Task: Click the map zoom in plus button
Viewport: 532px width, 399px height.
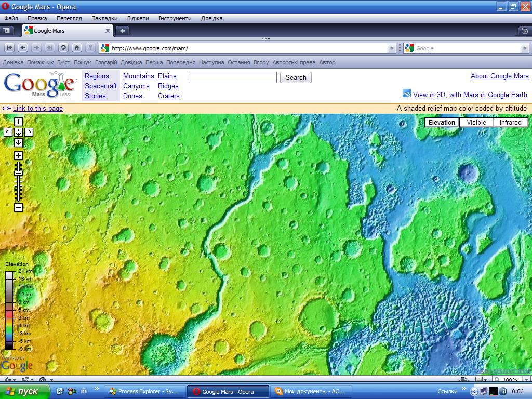Action: pos(18,155)
